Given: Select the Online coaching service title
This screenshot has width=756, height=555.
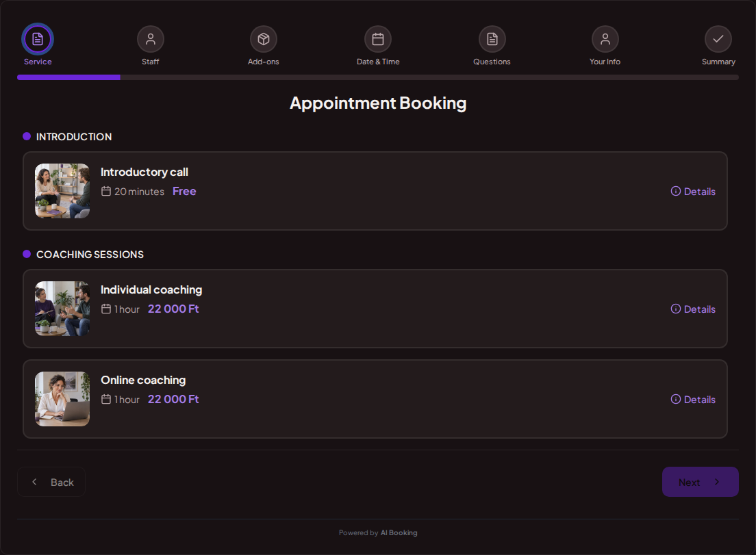Looking at the screenshot, I should [143, 380].
